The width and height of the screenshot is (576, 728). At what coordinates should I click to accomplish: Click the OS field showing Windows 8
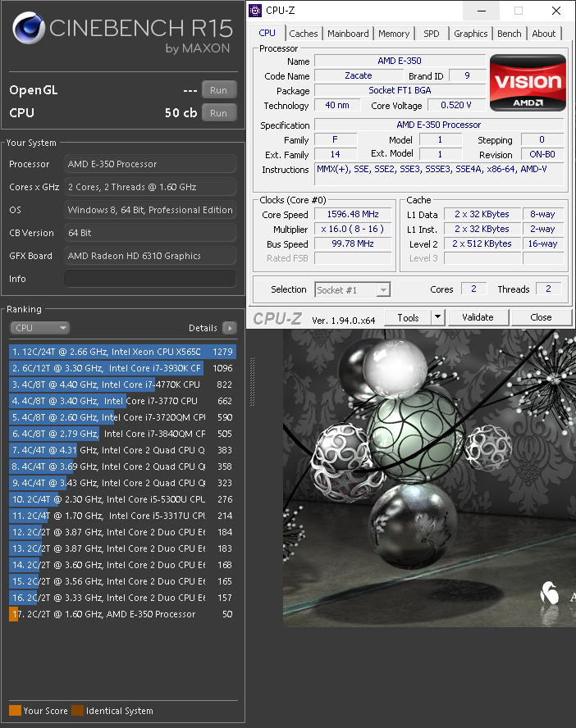(x=150, y=210)
